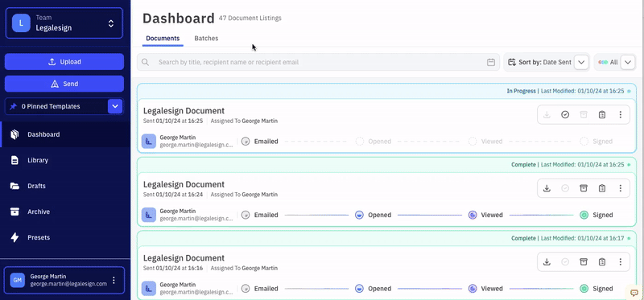The image size is (644, 300).
Task: Open the All status filter dropdown
Action: [x=628, y=63]
